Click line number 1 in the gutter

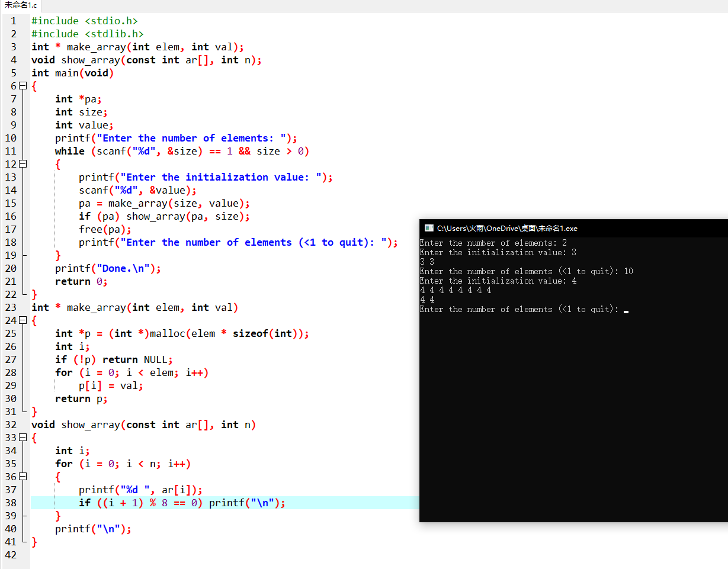[x=14, y=21]
